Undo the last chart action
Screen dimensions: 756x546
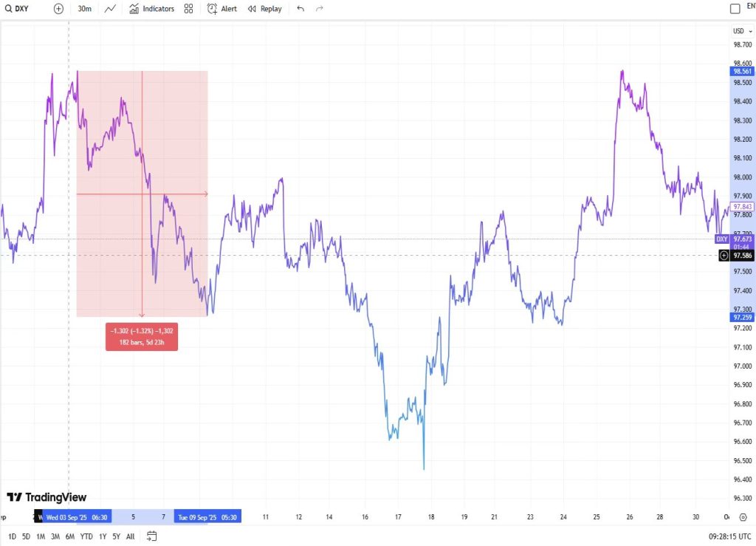[300, 9]
